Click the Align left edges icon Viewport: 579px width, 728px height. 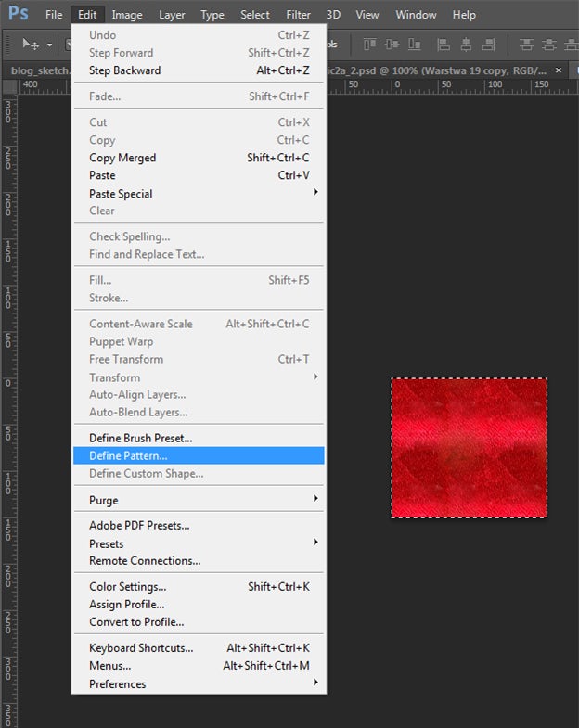pos(443,45)
